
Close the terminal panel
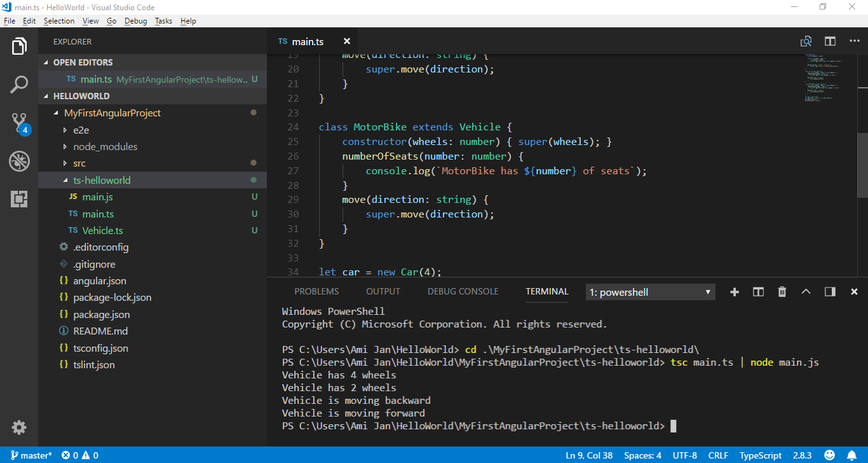point(854,292)
